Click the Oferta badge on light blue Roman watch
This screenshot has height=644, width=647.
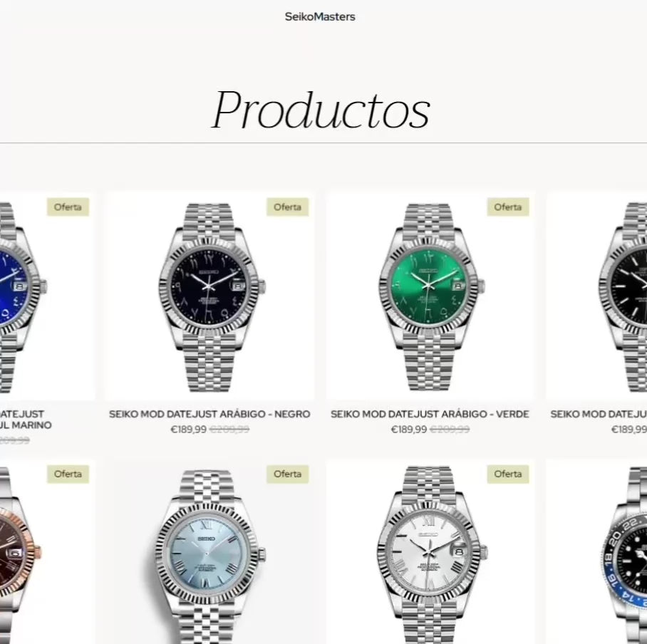click(x=288, y=474)
